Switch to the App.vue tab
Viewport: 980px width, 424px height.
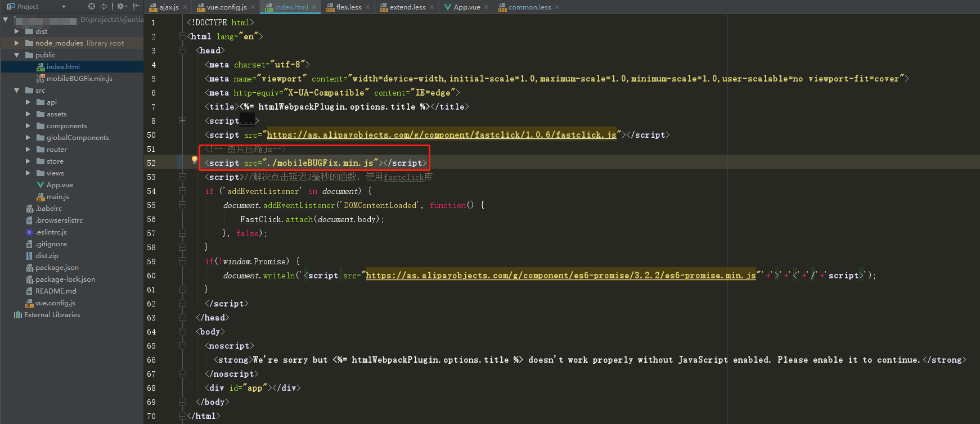(x=467, y=7)
